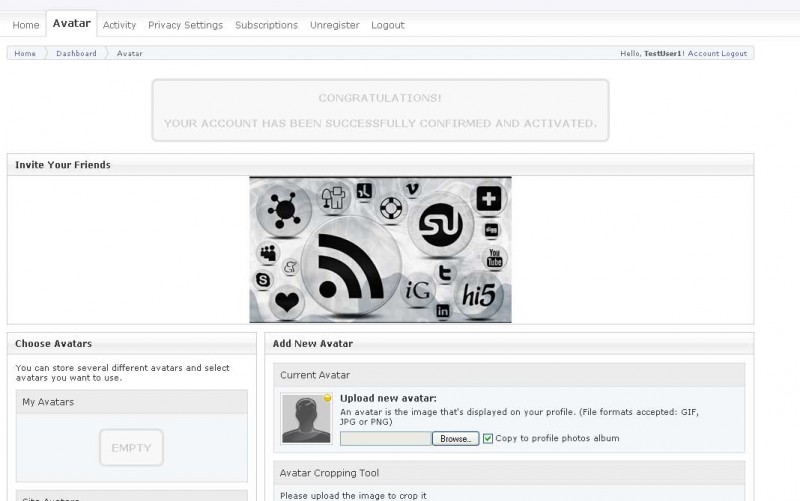800x501 pixels.
Task: Click the EMPTY placeholder under My Avatars
Action: (132, 447)
